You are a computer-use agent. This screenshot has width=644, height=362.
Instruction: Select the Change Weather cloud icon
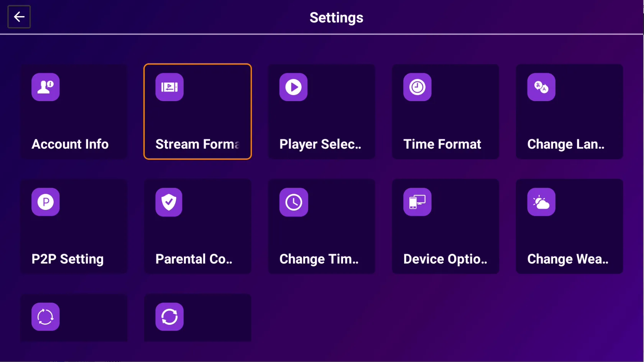tap(541, 202)
